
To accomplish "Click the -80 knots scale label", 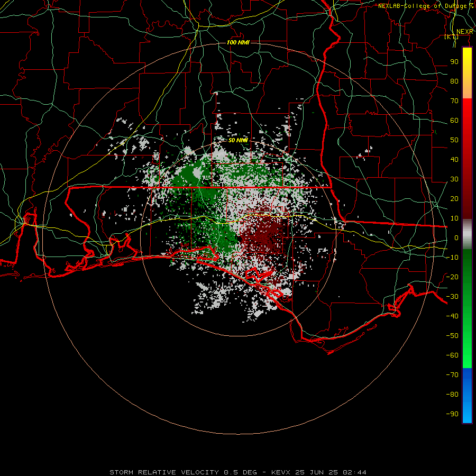I will 452,395.
